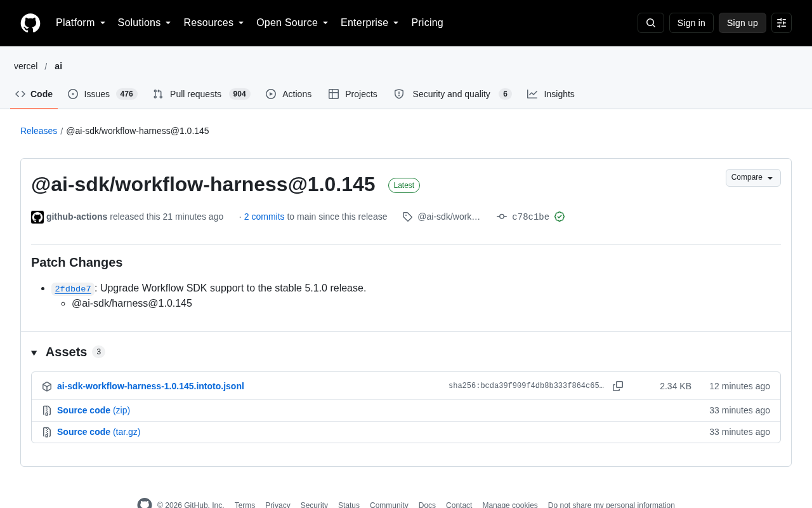Open the Compare dropdown
812x508 pixels.
coord(753,178)
